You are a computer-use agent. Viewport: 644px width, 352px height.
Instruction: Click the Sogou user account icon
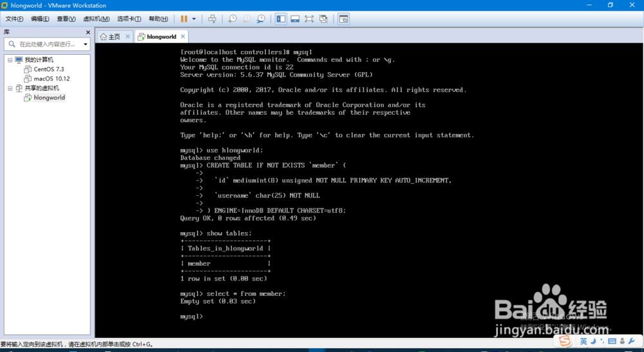[x=622, y=341]
